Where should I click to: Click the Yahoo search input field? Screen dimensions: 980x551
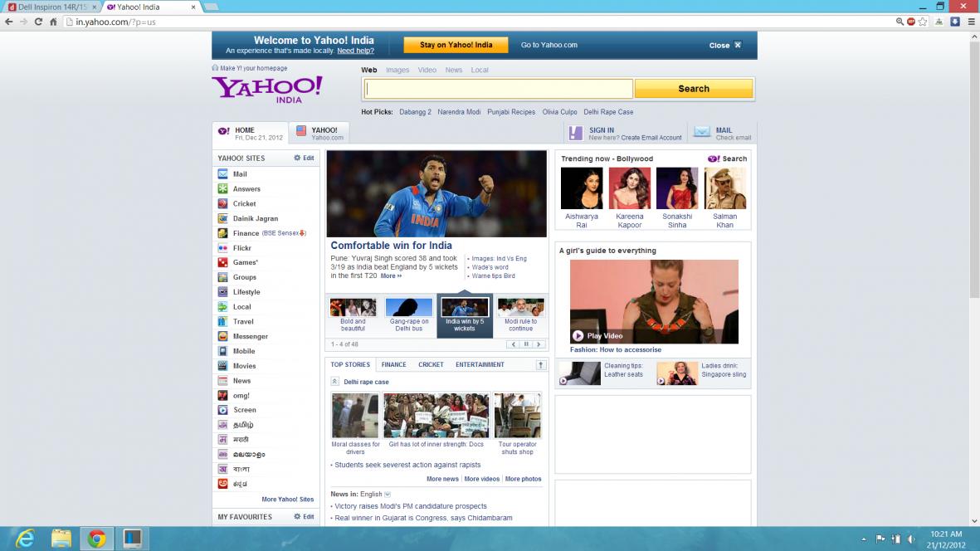[498, 89]
